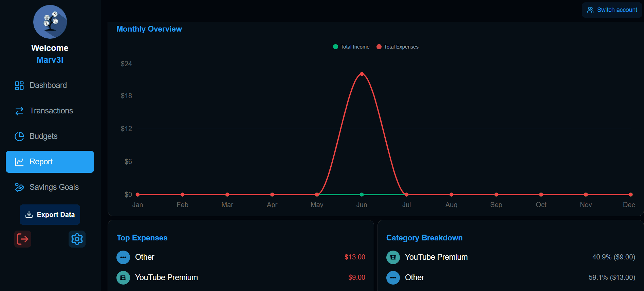This screenshot has width=644, height=291.
Task: Click the Export Data button
Action: [50, 215]
